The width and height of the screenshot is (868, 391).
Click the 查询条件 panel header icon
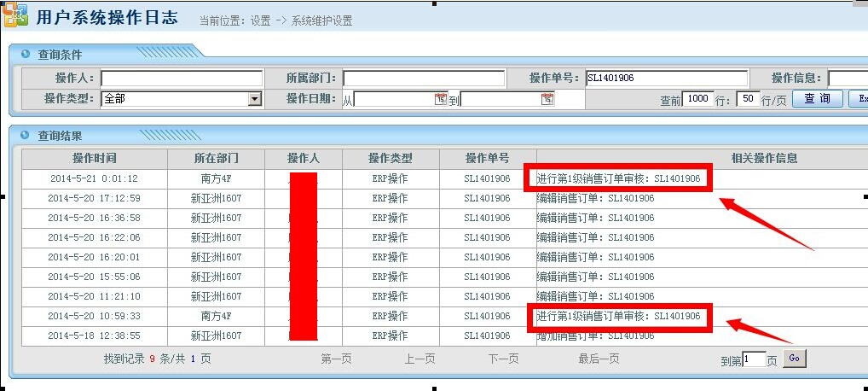(26, 54)
